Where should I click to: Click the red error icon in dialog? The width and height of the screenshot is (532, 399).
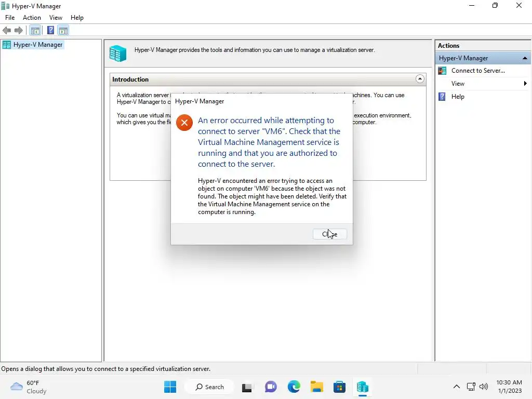[x=184, y=123]
